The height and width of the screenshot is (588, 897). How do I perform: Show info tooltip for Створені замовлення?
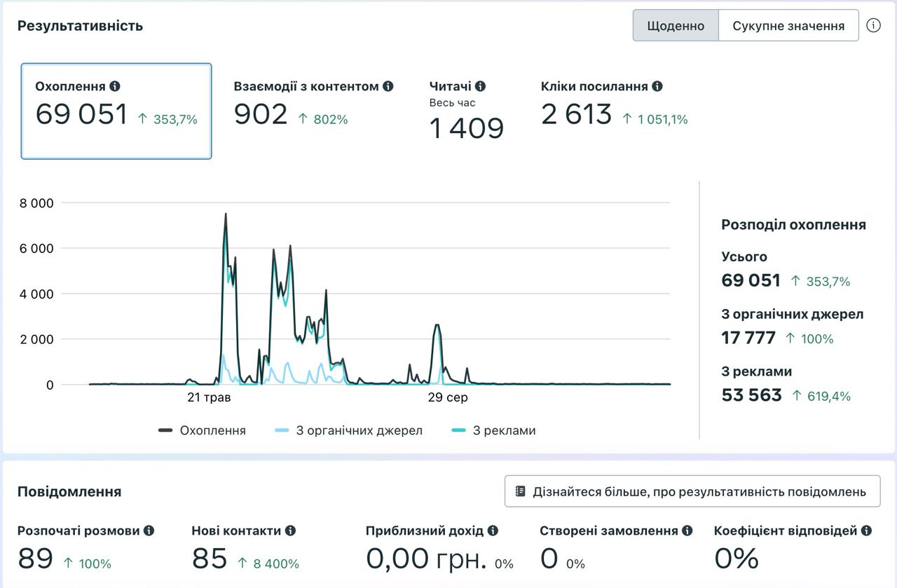[687, 531]
